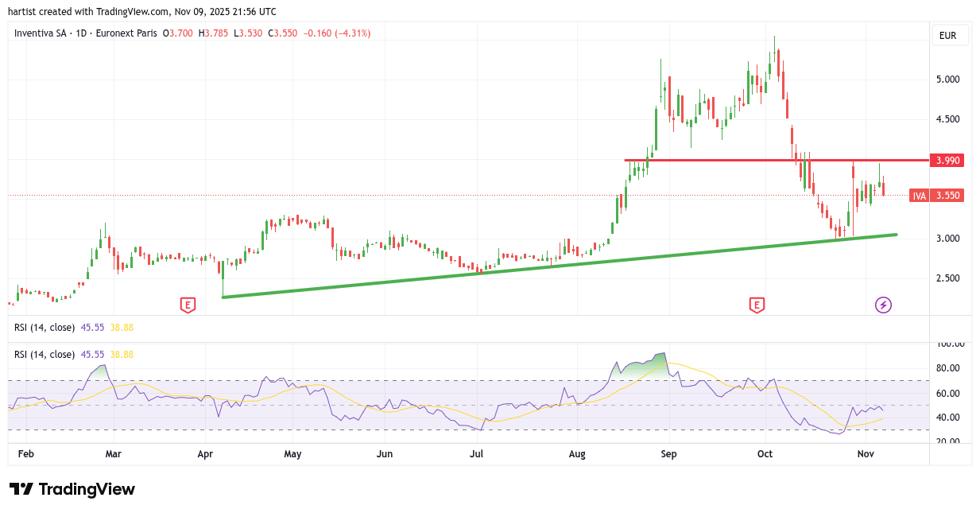The image size is (980, 513).
Task: Click the Nov label on time axis
Action: coord(864,454)
